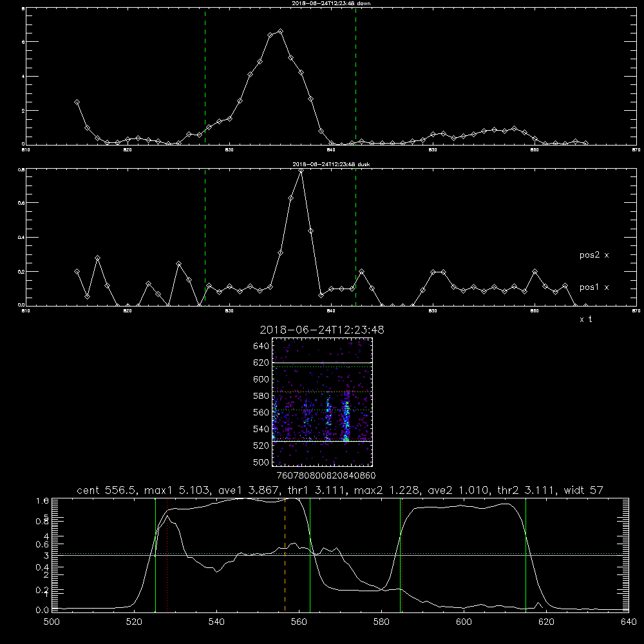Click the left green dashed line in dusk plot

tap(205, 237)
